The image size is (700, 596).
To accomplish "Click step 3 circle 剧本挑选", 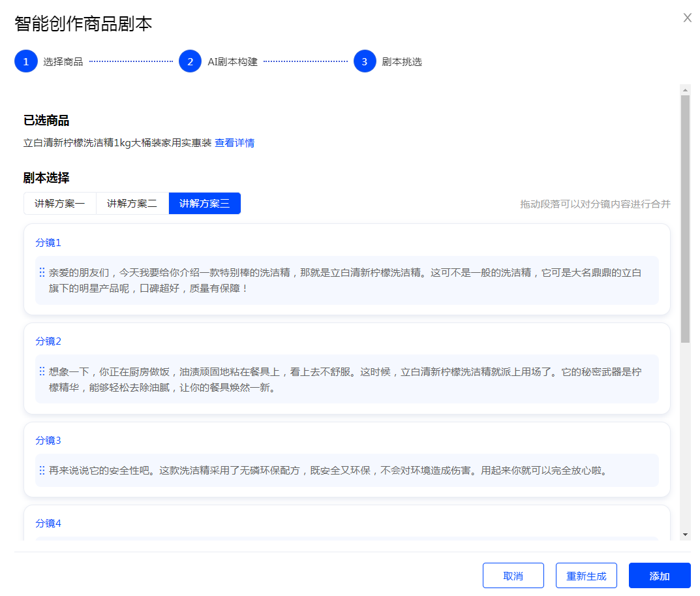I will (x=365, y=61).
